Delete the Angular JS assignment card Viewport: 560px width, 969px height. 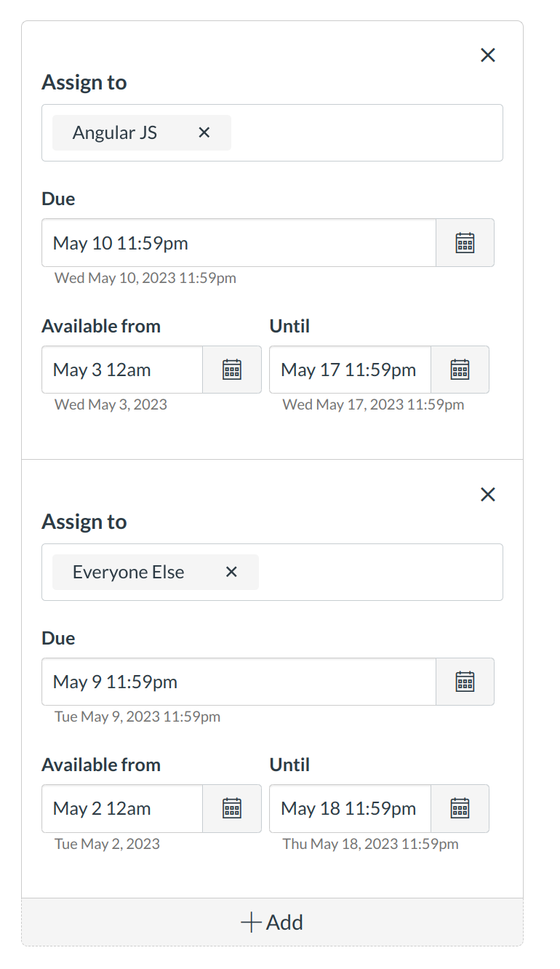point(488,55)
